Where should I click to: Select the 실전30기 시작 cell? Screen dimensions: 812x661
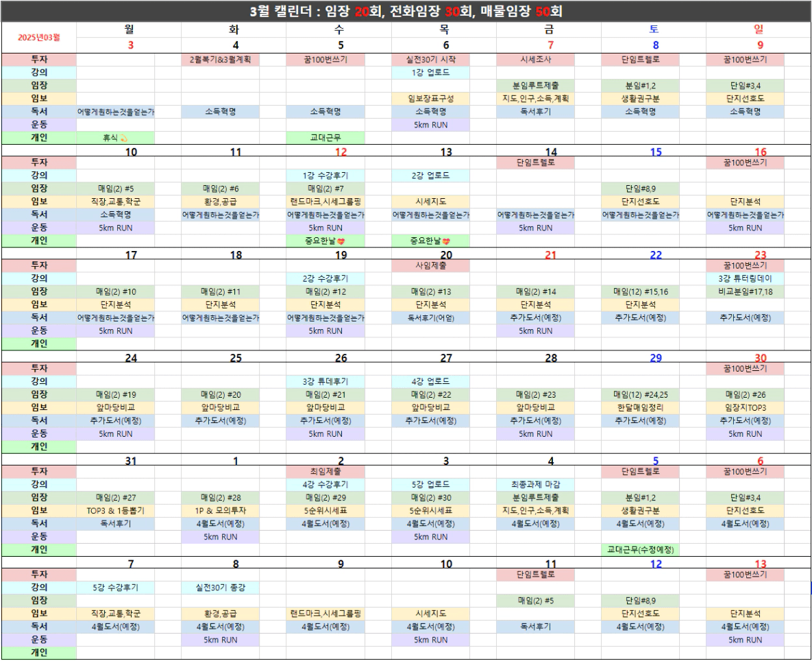click(x=430, y=60)
